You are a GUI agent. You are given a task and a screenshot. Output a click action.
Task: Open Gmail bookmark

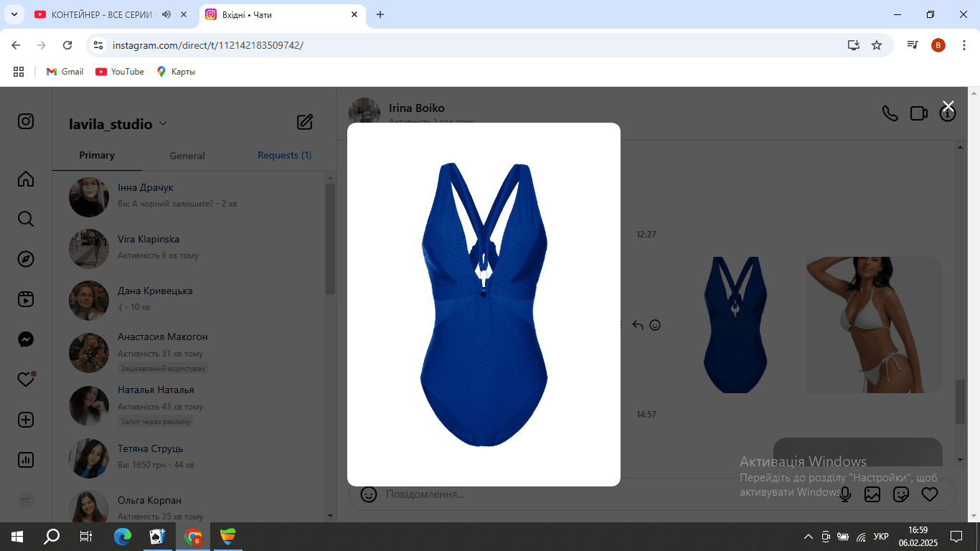[x=65, y=72]
